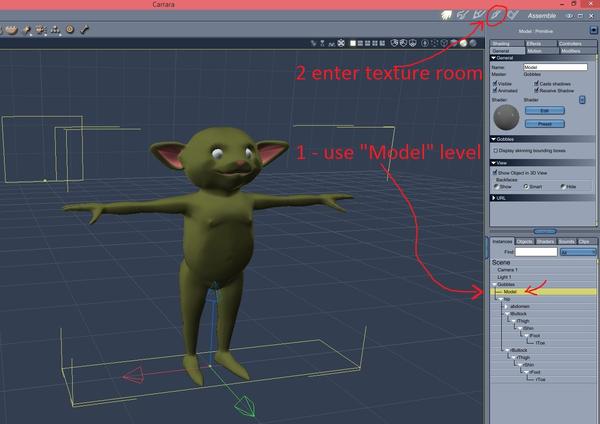Select Backfaces Hide radio option
The image size is (600, 424).
coord(563,186)
